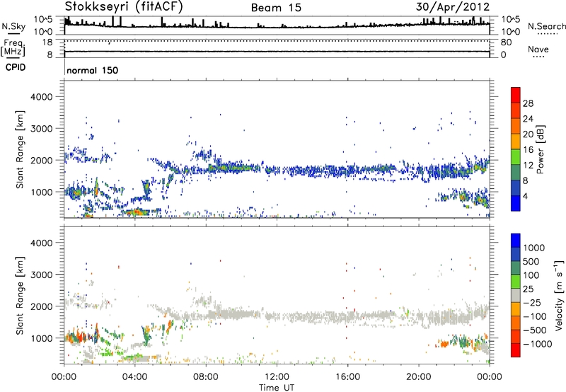Screen dimensions: 566x392
Task: Select the dark green 100–500 Velocity swatch
Action: pyautogui.click(x=516, y=269)
